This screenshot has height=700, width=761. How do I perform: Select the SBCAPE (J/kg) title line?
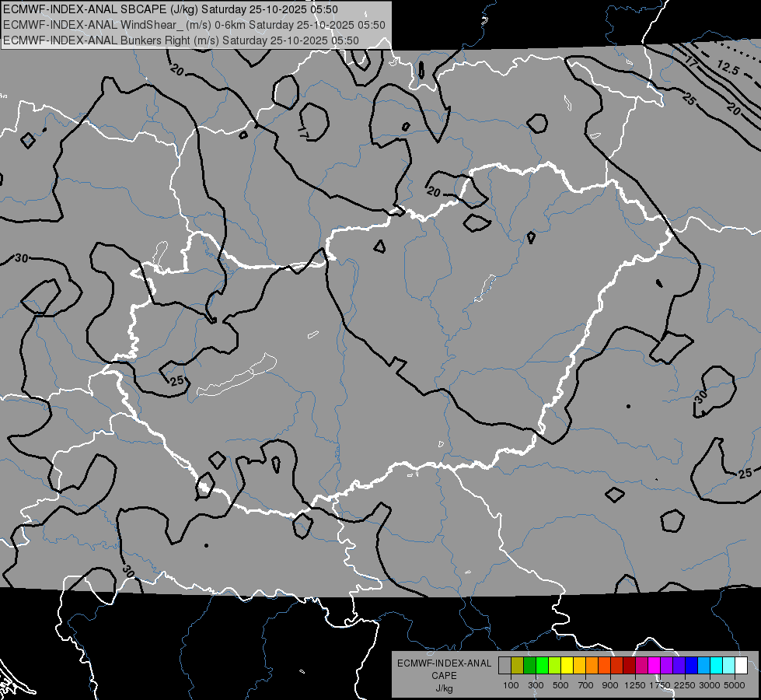tap(170, 9)
